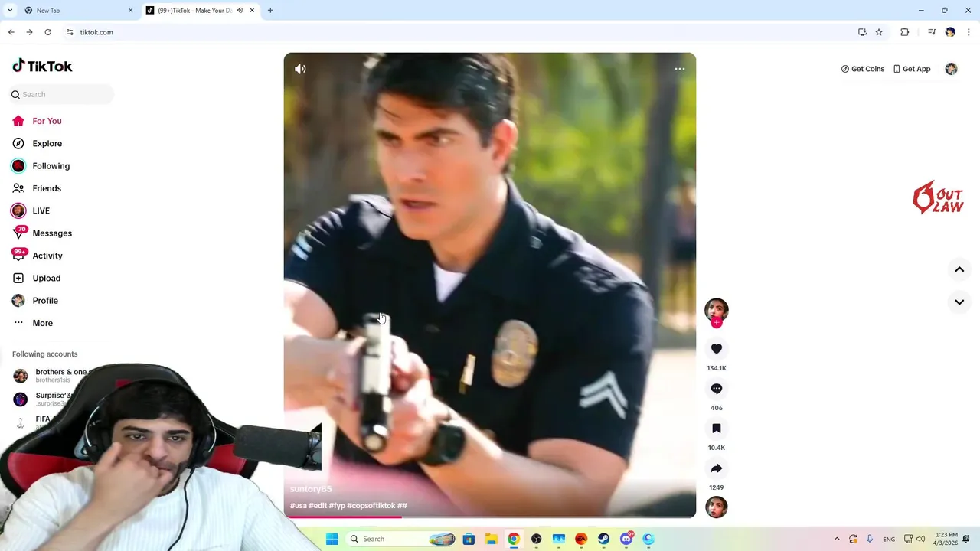980x551 pixels.
Task: Mute the TikTok tab via its audio icon
Action: coord(240,11)
